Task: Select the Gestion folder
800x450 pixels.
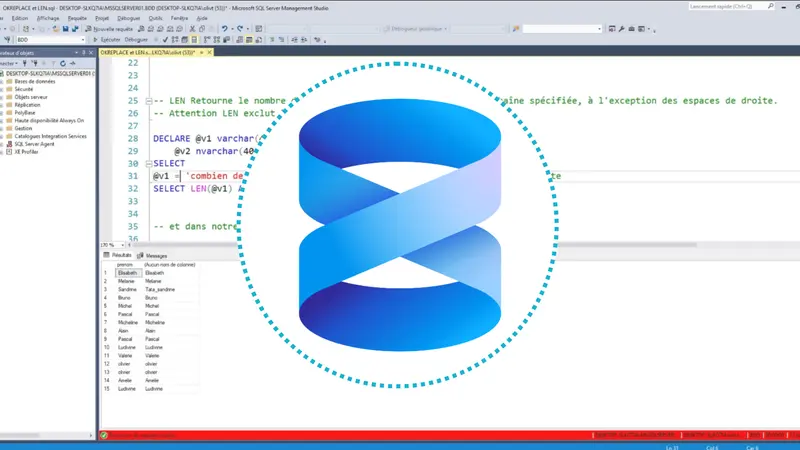Action: coord(23,129)
